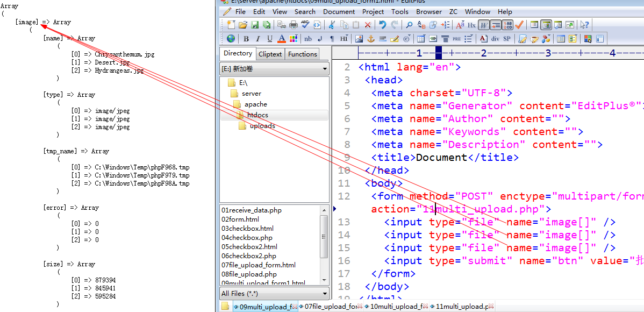
Task: Click the Undo arrow icon
Action: 382,25
